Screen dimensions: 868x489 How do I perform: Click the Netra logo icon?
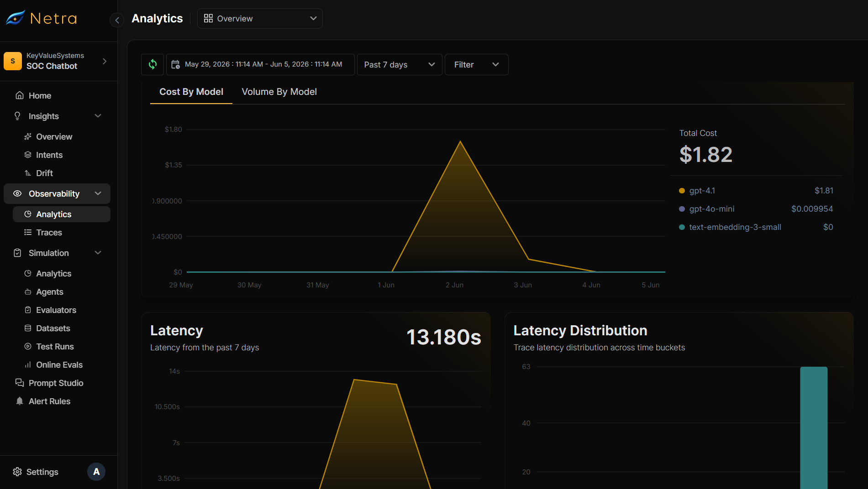tap(16, 18)
